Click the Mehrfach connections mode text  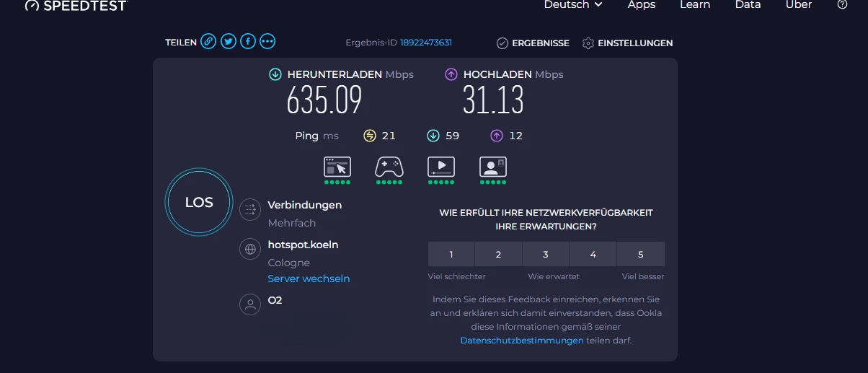(292, 223)
